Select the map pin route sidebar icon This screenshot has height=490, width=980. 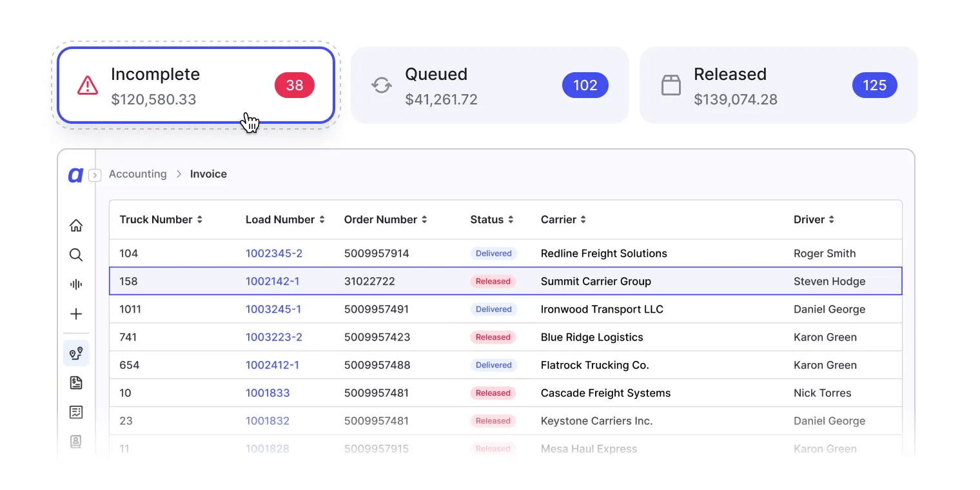pos(76,353)
